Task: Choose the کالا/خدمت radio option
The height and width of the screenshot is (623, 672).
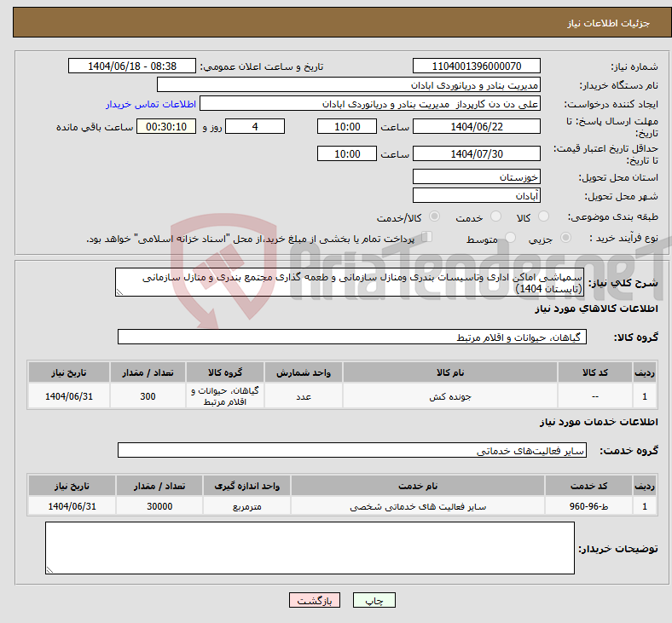Action: point(434,217)
